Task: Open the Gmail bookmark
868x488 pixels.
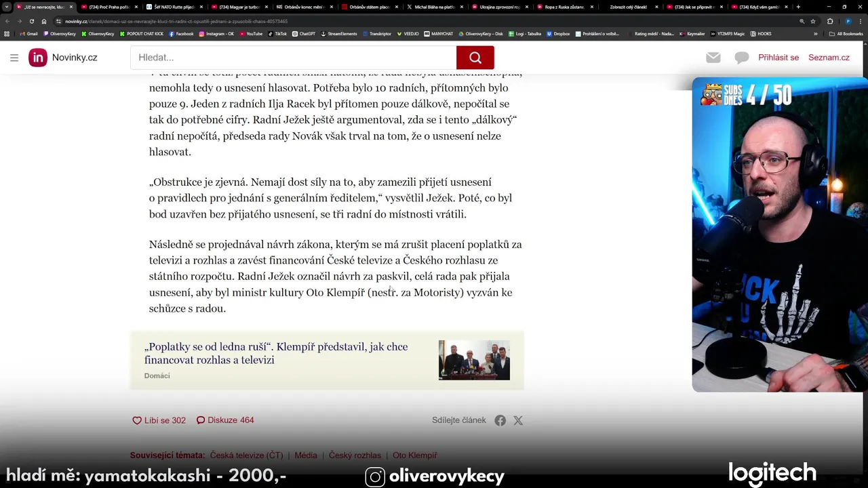Action: pos(28,33)
